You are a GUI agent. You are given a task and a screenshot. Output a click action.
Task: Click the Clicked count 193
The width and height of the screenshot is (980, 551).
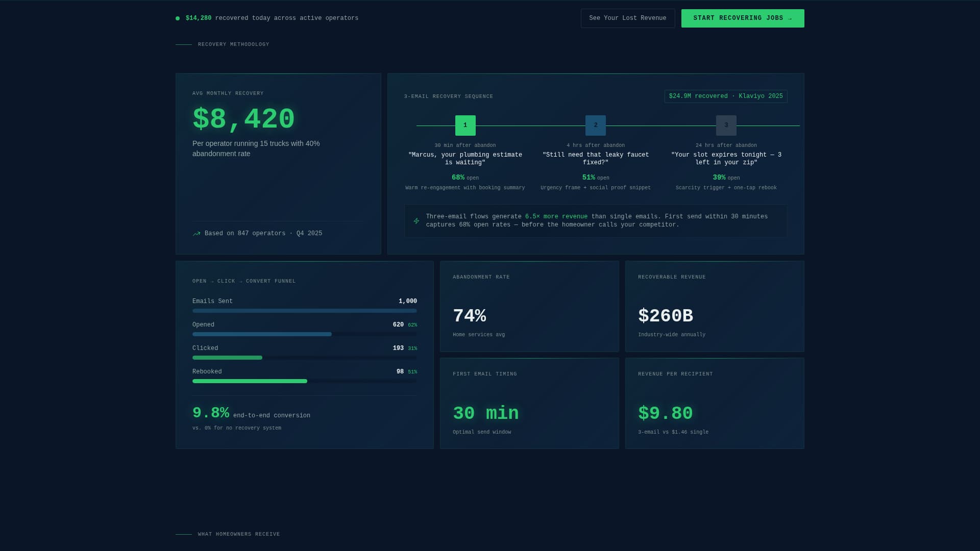click(x=398, y=348)
